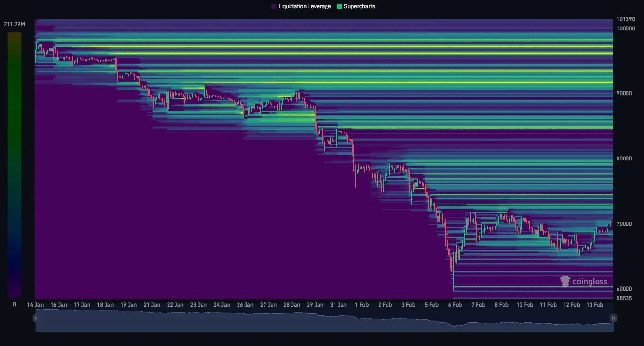The width and height of the screenshot is (644, 346).
Task: Click the 101390 maximum price label
Action: (626, 19)
